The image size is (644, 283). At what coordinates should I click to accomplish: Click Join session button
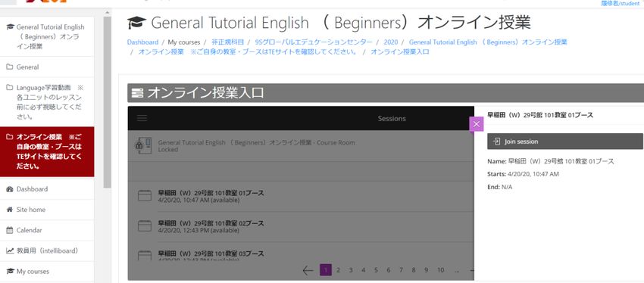click(564, 141)
